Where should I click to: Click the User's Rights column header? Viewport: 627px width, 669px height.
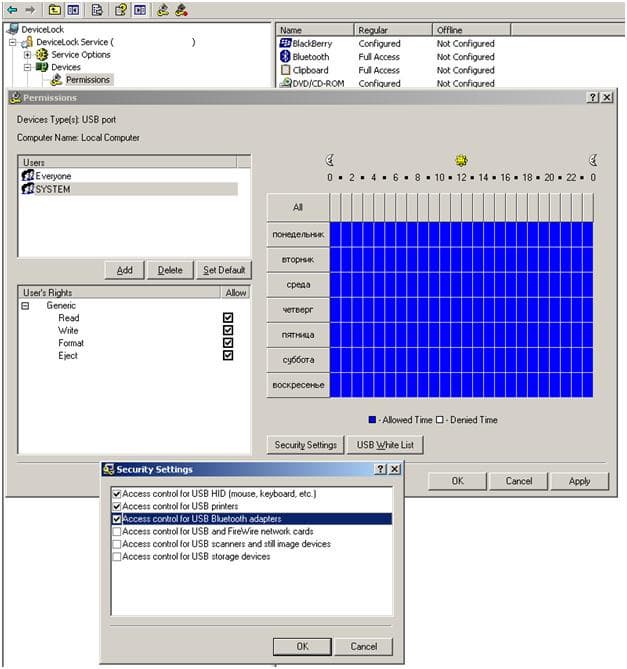coord(119,292)
